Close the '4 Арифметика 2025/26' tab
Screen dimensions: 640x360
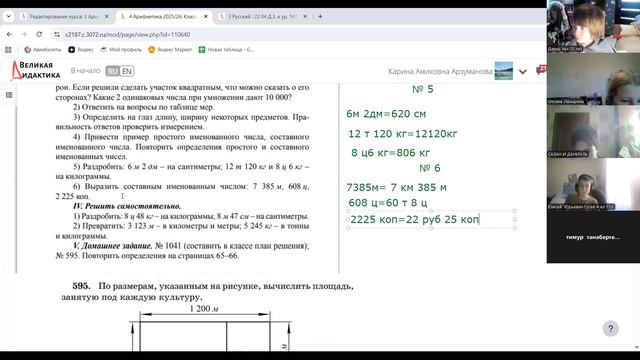click(x=206, y=16)
